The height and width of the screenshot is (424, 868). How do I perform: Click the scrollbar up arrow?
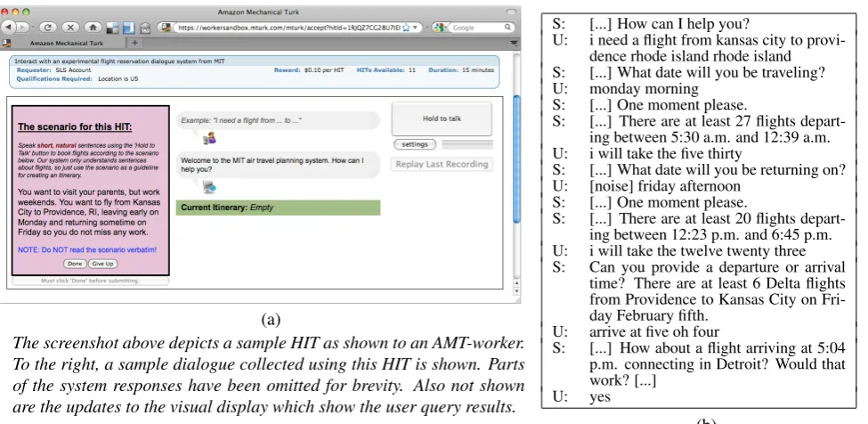tap(517, 283)
